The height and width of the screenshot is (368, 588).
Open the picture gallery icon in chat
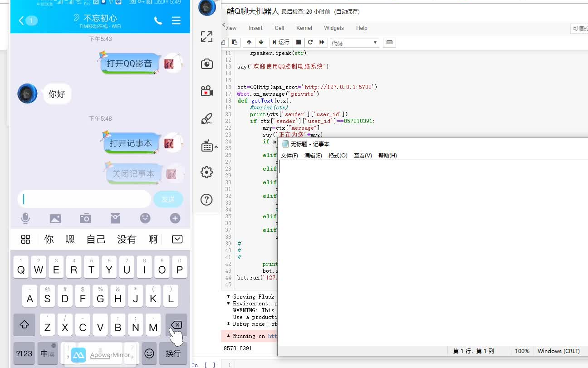pos(55,219)
